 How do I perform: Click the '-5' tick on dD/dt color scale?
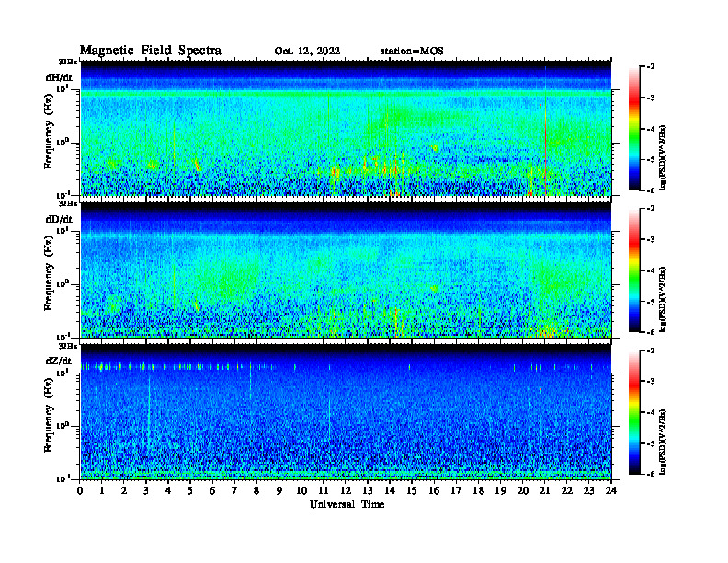pyautogui.click(x=651, y=302)
